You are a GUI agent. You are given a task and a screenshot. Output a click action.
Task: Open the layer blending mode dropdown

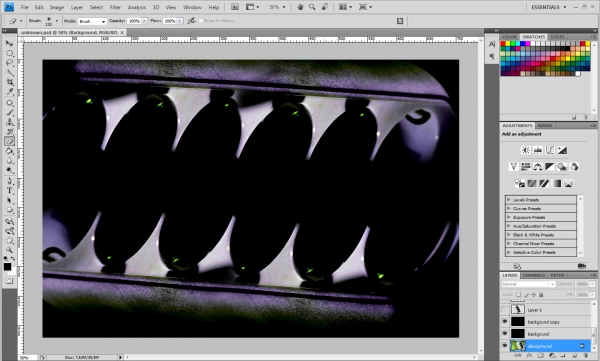(528, 284)
